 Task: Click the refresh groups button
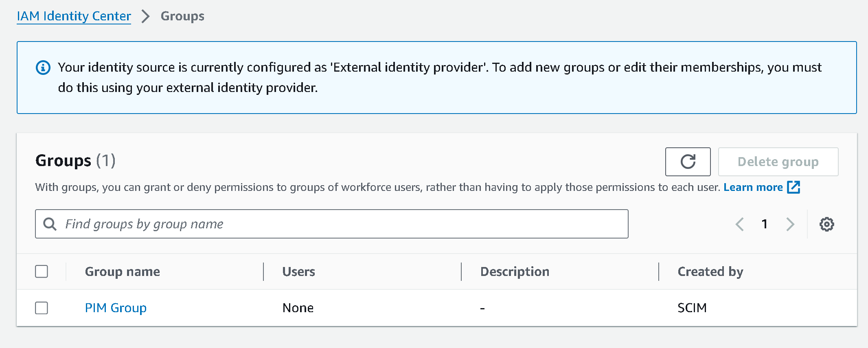(x=688, y=162)
